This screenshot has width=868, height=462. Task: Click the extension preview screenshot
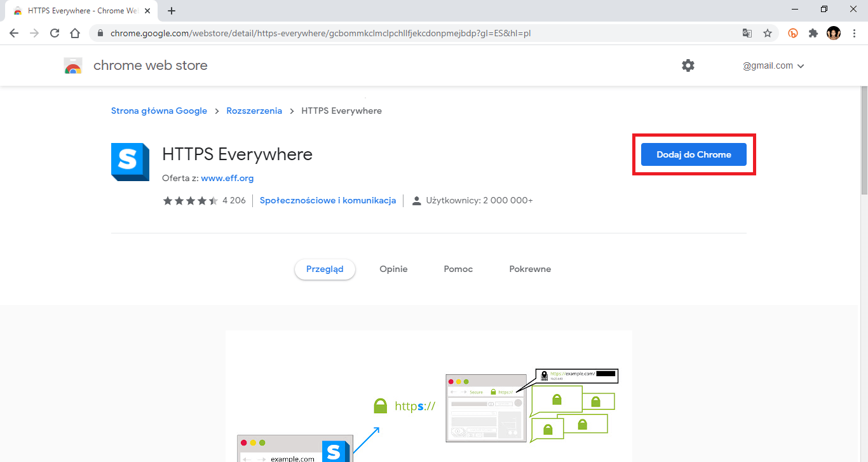click(x=429, y=396)
